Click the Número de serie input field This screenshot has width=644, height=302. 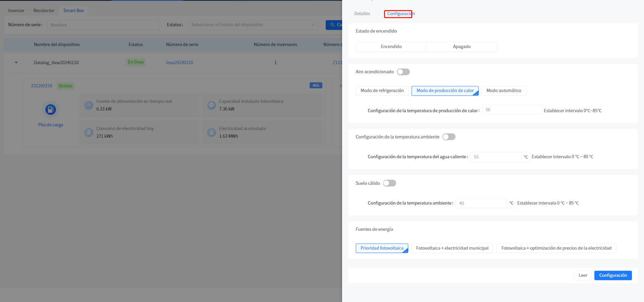point(103,25)
